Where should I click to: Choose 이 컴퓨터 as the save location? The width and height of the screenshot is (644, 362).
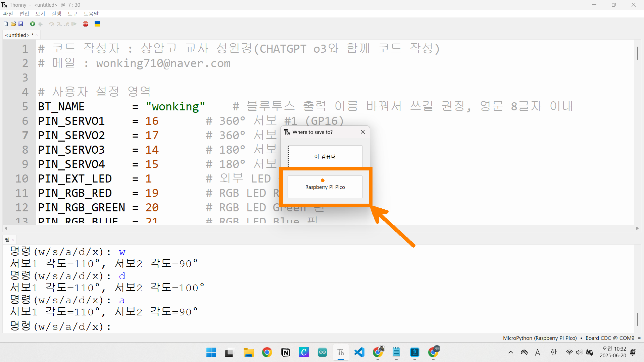(325, 156)
